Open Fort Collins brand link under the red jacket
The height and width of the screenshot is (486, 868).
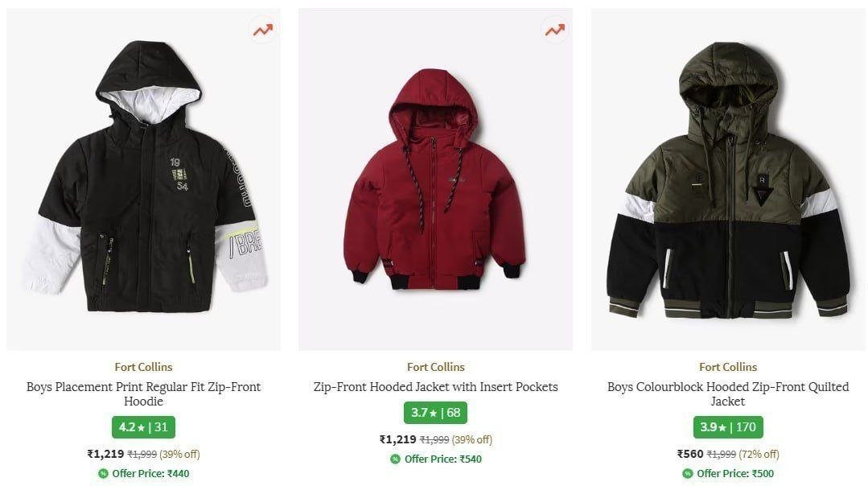tap(435, 367)
